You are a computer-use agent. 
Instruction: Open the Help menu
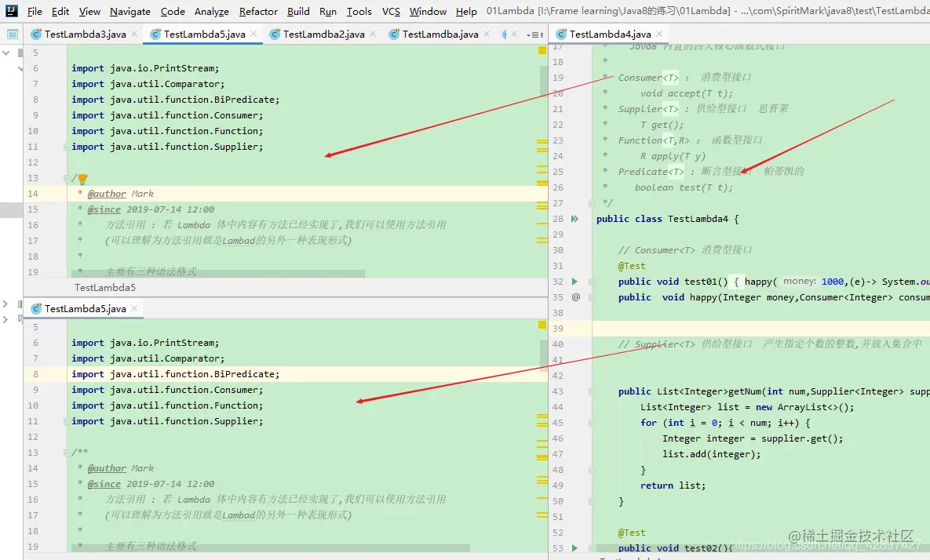click(466, 11)
